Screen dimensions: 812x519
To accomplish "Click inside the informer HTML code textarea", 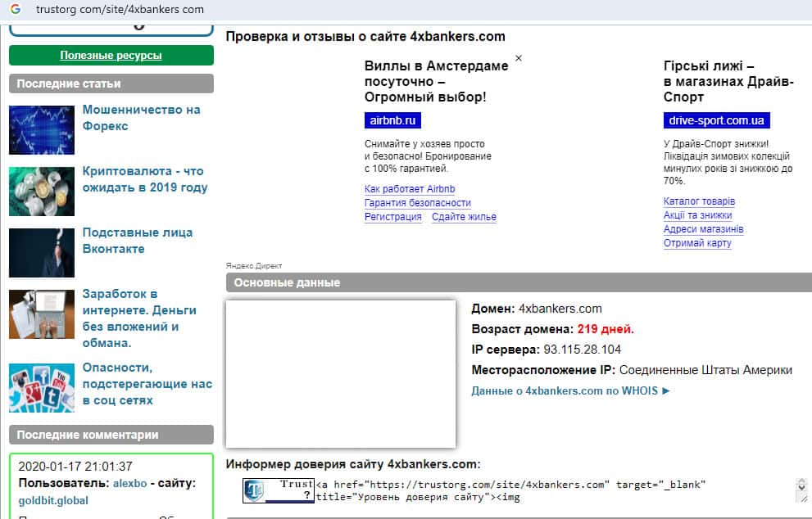I will 554,490.
